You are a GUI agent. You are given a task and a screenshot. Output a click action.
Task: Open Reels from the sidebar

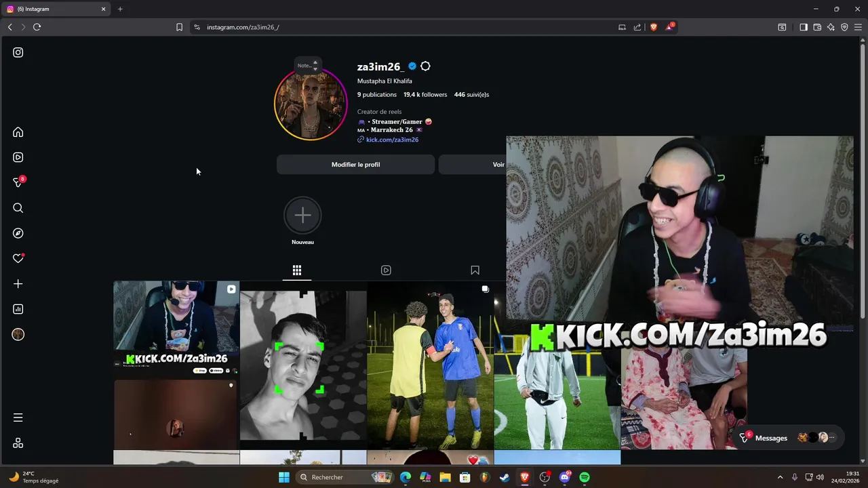click(18, 157)
